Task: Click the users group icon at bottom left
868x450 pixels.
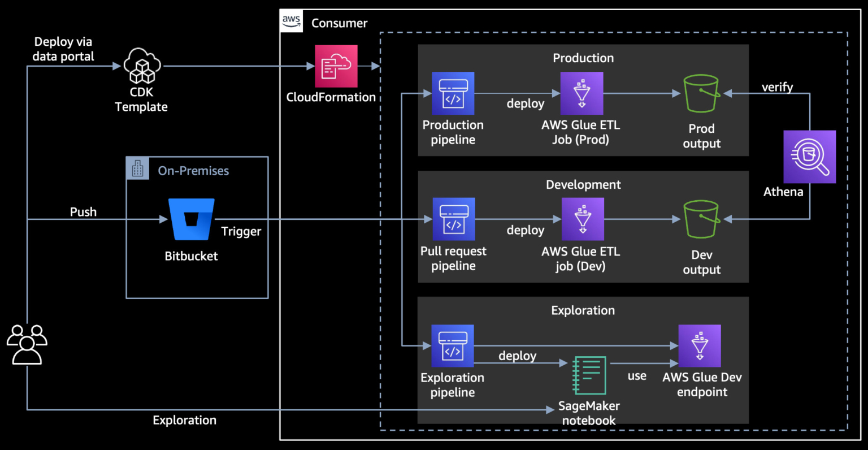Action: pyautogui.click(x=27, y=344)
